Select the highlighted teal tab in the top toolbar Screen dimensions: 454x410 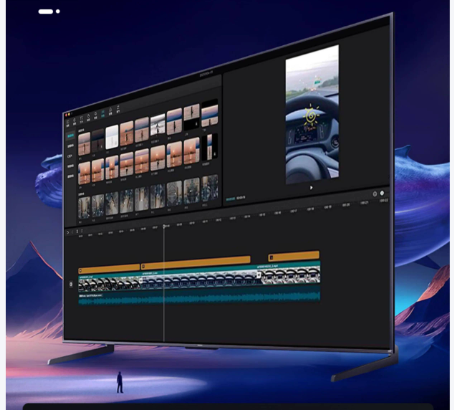(103, 113)
